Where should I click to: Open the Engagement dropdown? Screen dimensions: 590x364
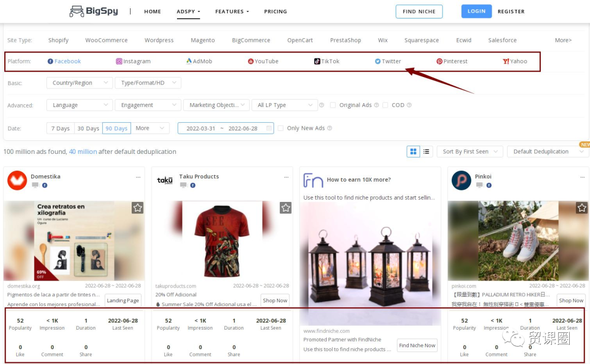coord(148,105)
